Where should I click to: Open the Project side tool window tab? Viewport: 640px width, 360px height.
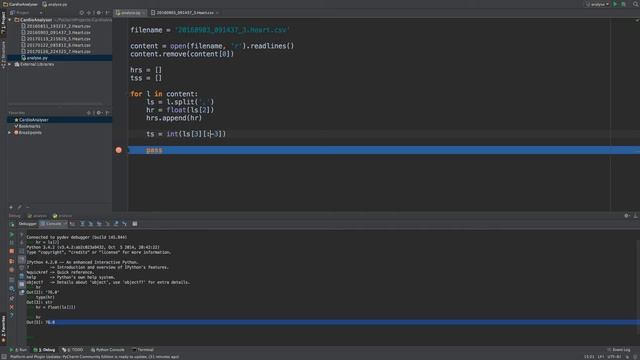pos(3,23)
